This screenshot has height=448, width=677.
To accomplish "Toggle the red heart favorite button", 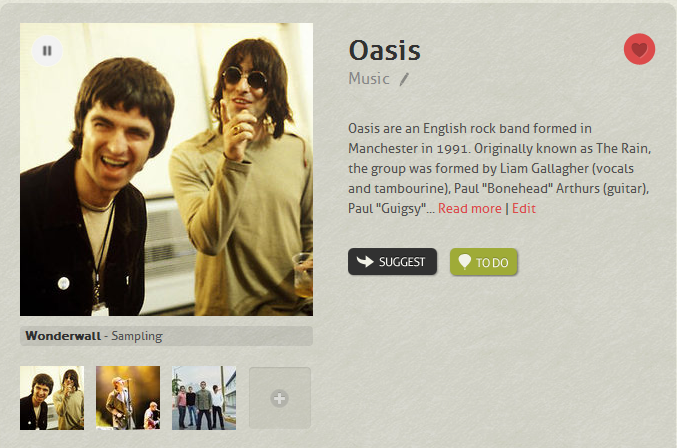I will [x=639, y=49].
